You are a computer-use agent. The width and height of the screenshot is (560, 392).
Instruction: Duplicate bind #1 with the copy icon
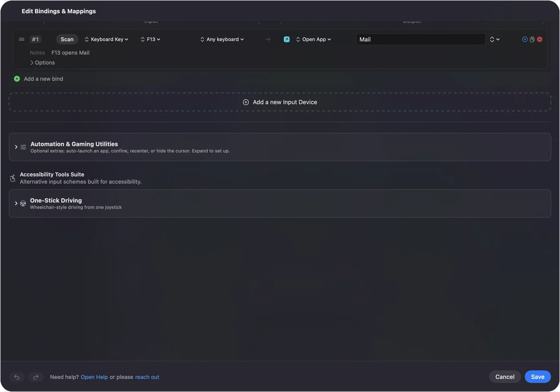[532, 39]
